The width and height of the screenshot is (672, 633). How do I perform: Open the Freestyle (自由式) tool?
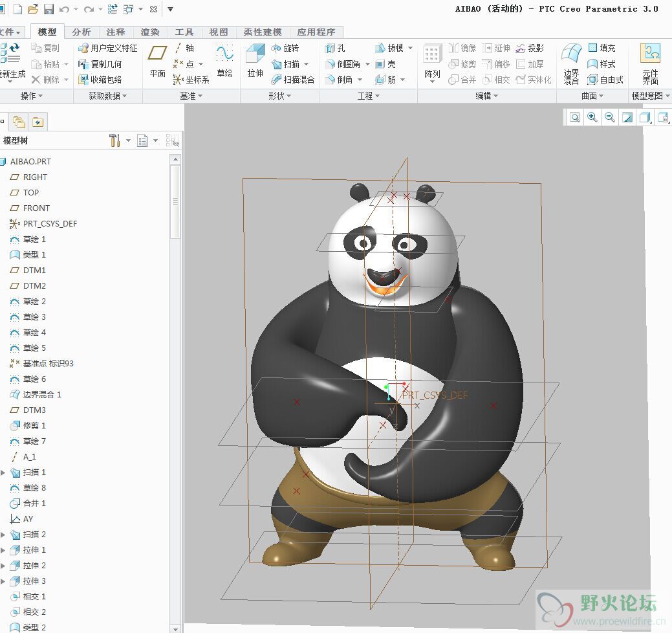point(605,80)
